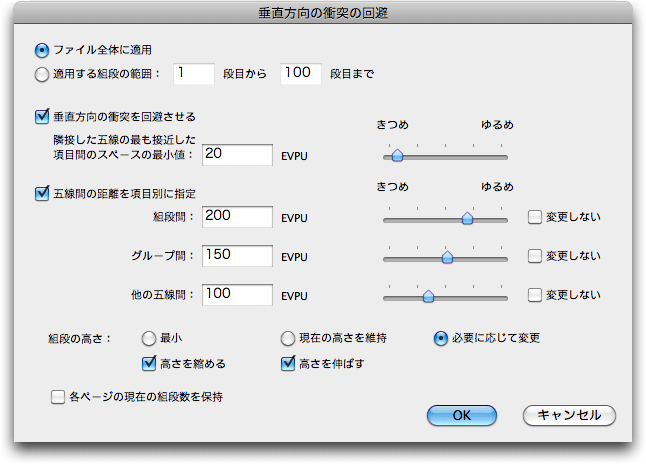646x465 pixels.
Task: Click the starting system number field containing 1
Action: (x=194, y=74)
